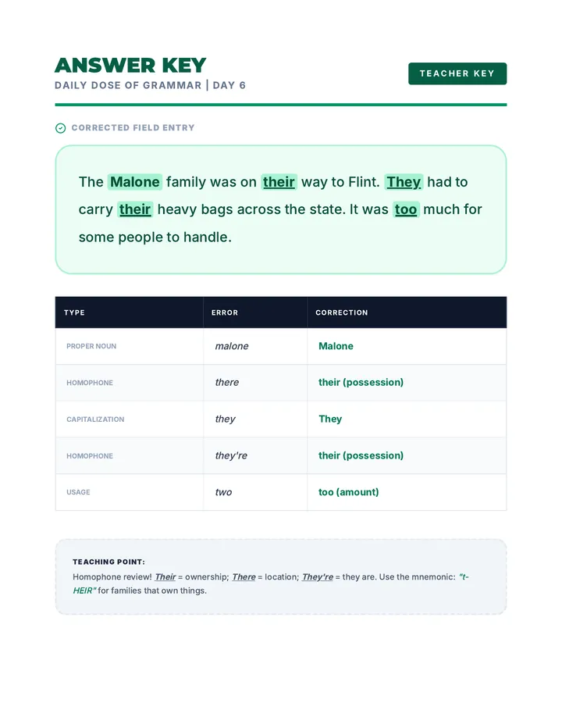Click the TYPE column header
Image resolution: width=562 pixels, height=728 pixels.
pyautogui.click(x=74, y=312)
